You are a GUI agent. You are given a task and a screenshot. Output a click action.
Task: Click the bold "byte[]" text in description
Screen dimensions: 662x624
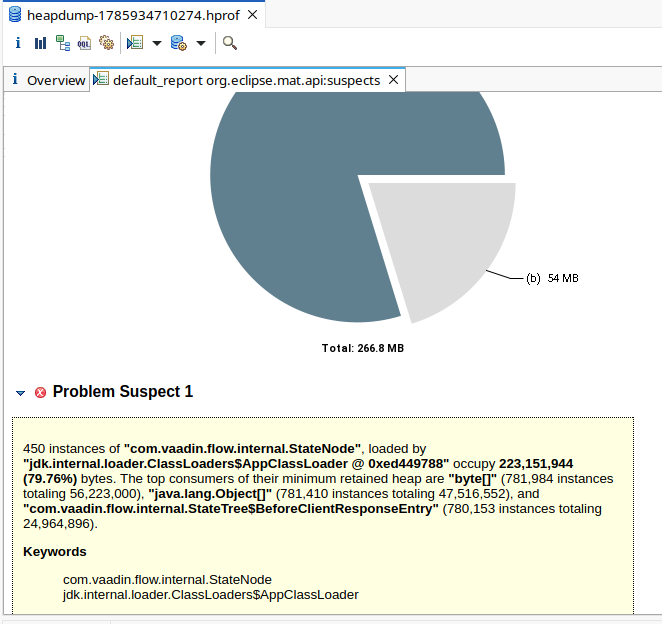click(472, 479)
